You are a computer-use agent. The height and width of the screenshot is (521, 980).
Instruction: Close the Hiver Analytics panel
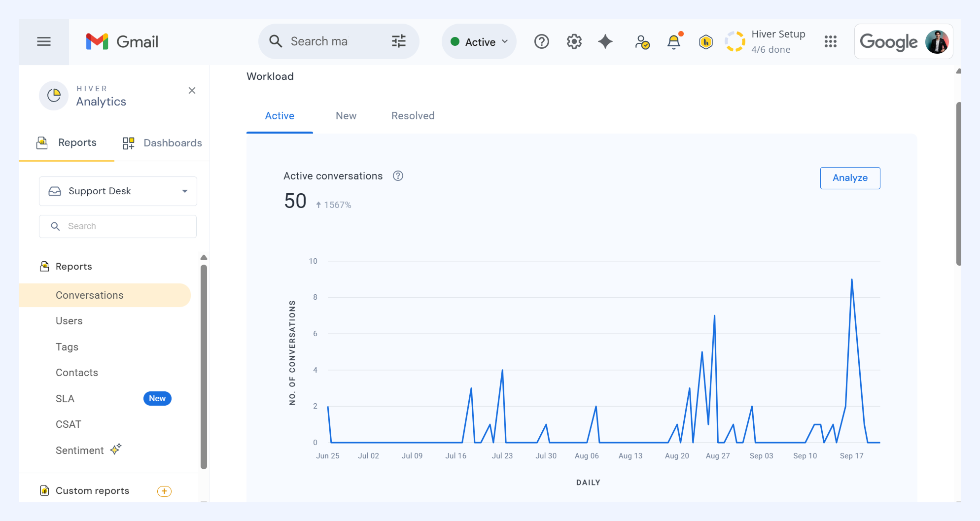click(192, 91)
